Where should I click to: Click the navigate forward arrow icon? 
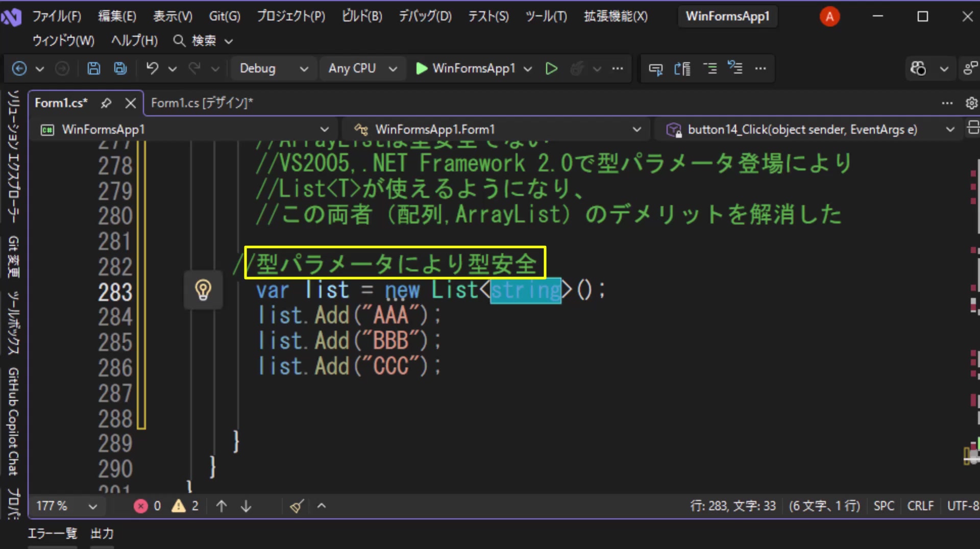(x=62, y=68)
